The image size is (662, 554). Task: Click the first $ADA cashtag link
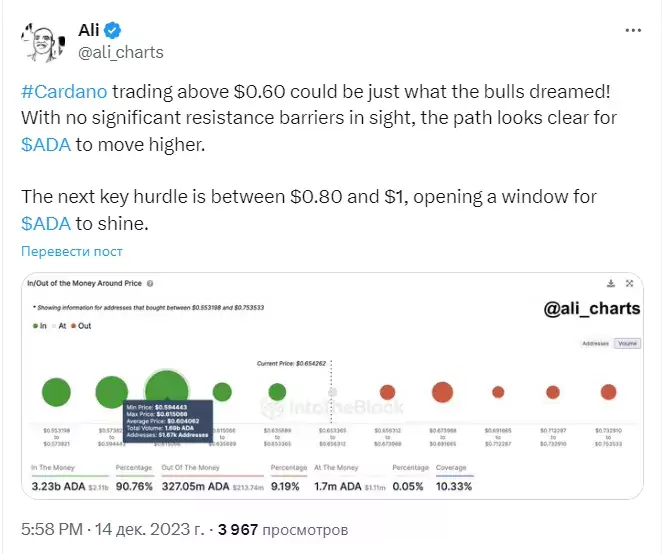tap(46, 144)
